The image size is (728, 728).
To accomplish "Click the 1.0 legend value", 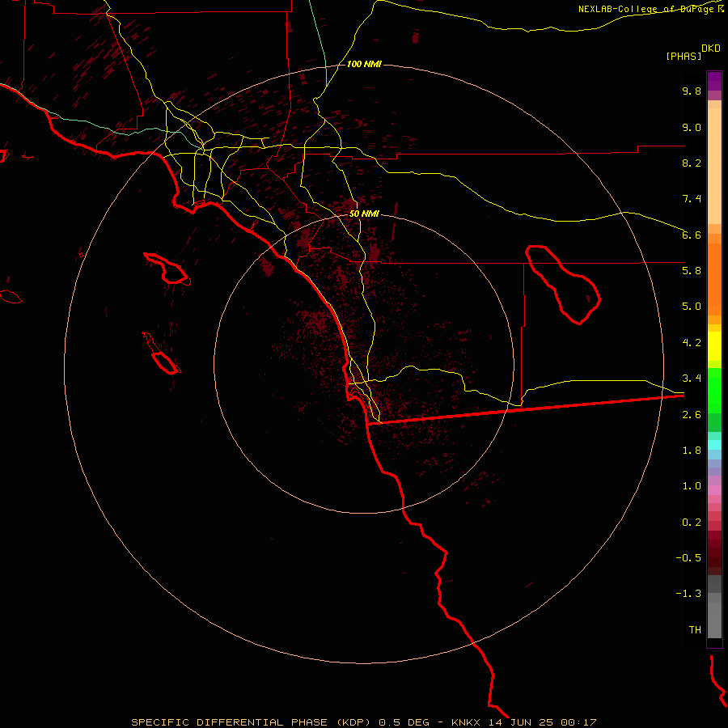I will coord(692,486).
